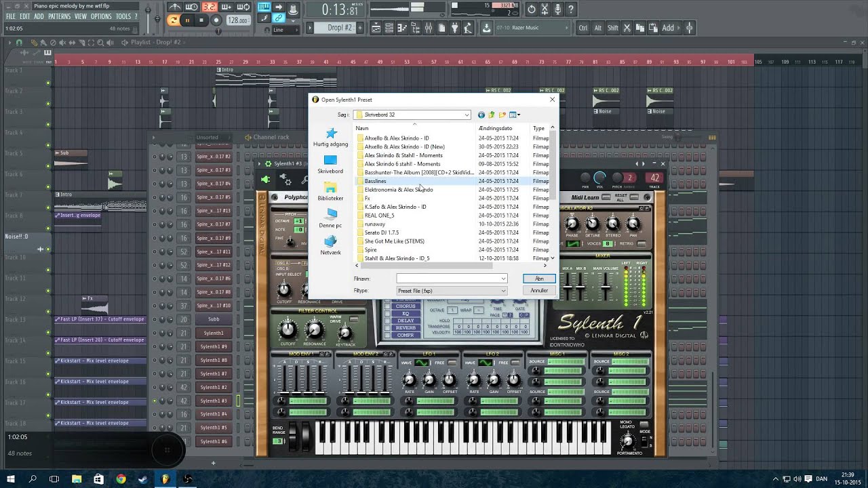Open the VIEW menu
Image resolution: width=868 pixels, height=488 pixels.
pyautogui.click(x=81, y=16)
